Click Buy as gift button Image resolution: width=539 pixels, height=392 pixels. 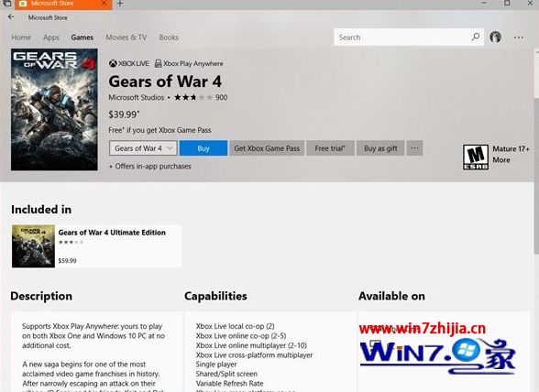[x=380, y=148]
